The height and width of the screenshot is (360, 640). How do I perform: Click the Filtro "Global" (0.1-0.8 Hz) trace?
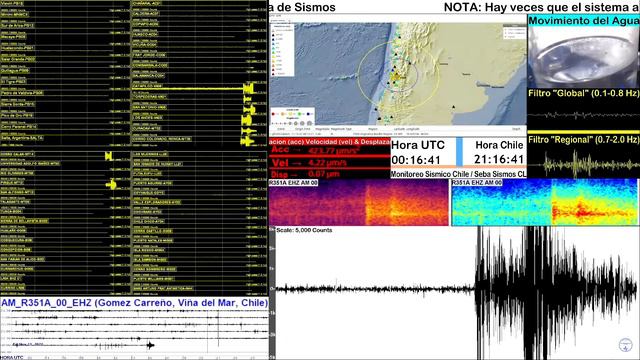point(583,115)
